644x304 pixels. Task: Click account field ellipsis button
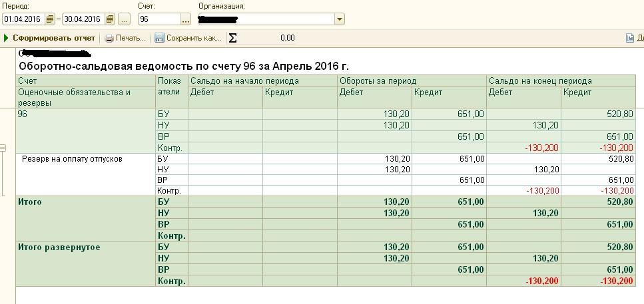coord(185,19)
